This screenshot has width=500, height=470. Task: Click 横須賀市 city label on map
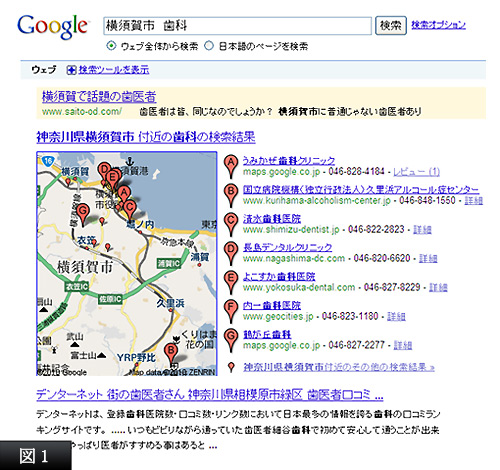85,267
